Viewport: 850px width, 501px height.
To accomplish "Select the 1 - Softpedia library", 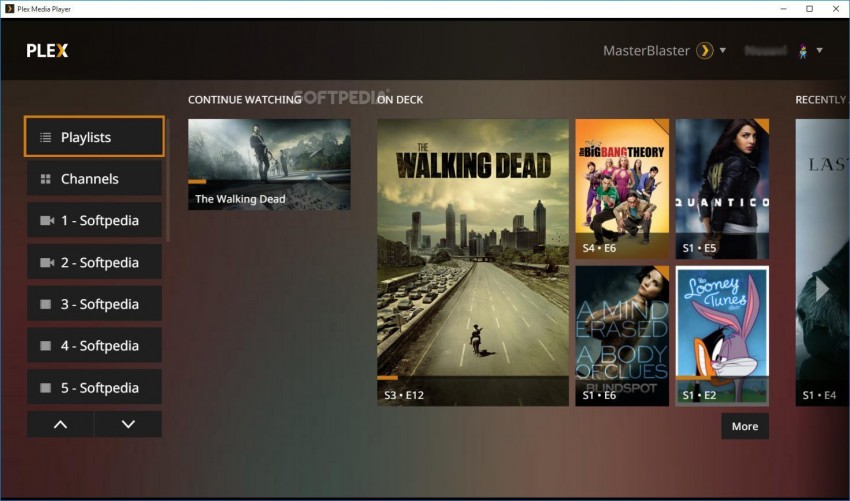I will [x=94, y=220].
